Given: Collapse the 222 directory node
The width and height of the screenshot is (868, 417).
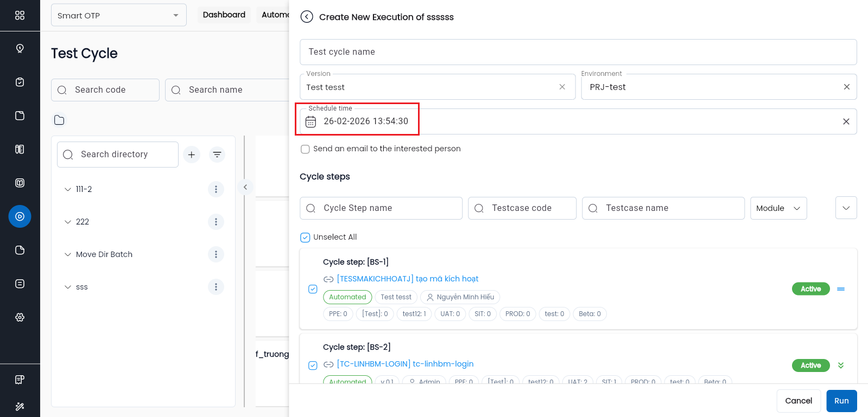Looking at the screenshot, I should click(68, 222).
